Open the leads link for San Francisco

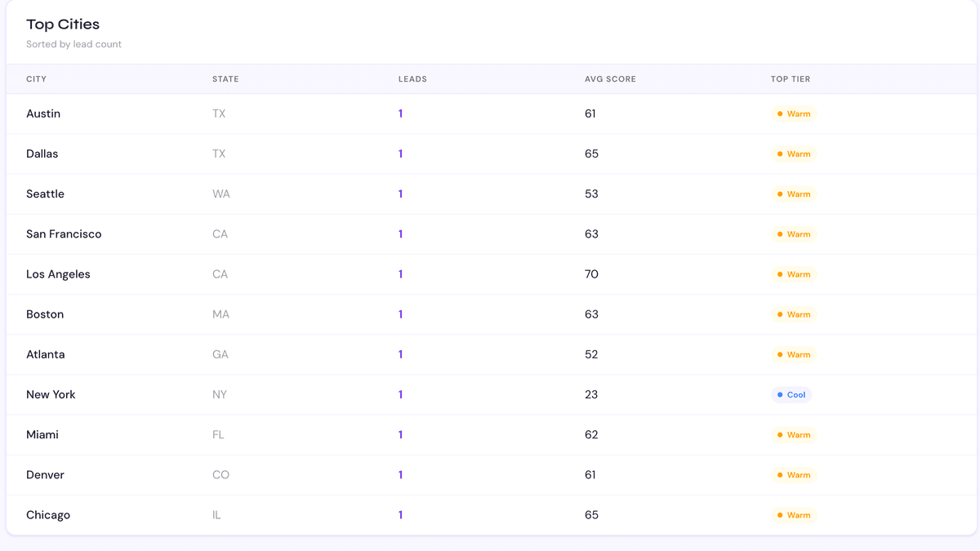click(x=400, y=233)
